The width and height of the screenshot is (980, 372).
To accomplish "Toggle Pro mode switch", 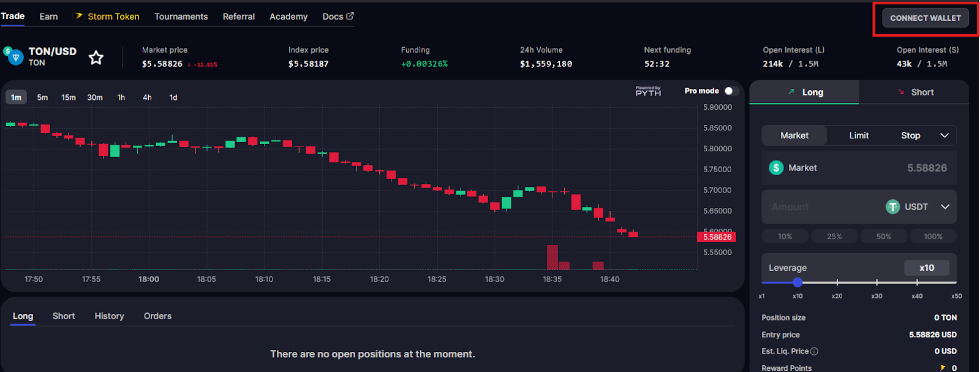I will click(x=731, y=91).
